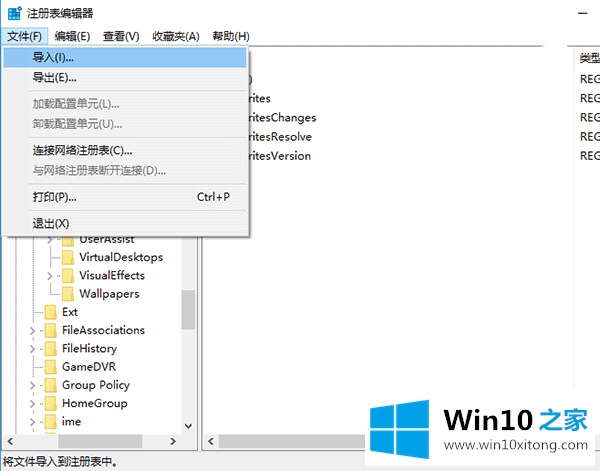
Task: Click the tree pane scroll-down arrow
Action: [x=188, y=426]
